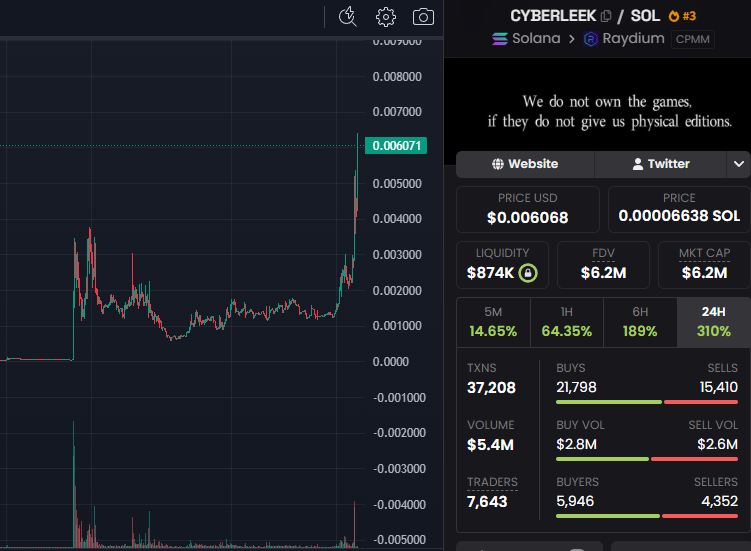The image size is (751, 551).
Task: Select the 1H price change tab
Action: click(567, 322)
